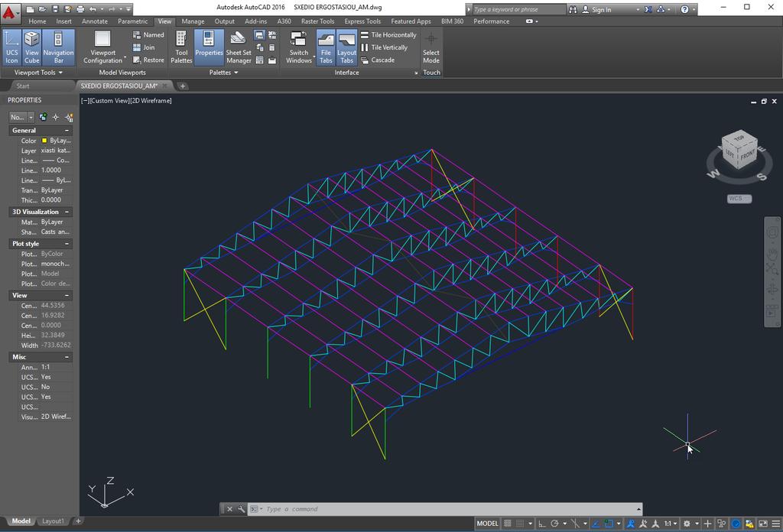The width and height of the screenshot is (783, 532).
Task: Click the status bar Customization menu icon
Action: (x=775, y=524)
